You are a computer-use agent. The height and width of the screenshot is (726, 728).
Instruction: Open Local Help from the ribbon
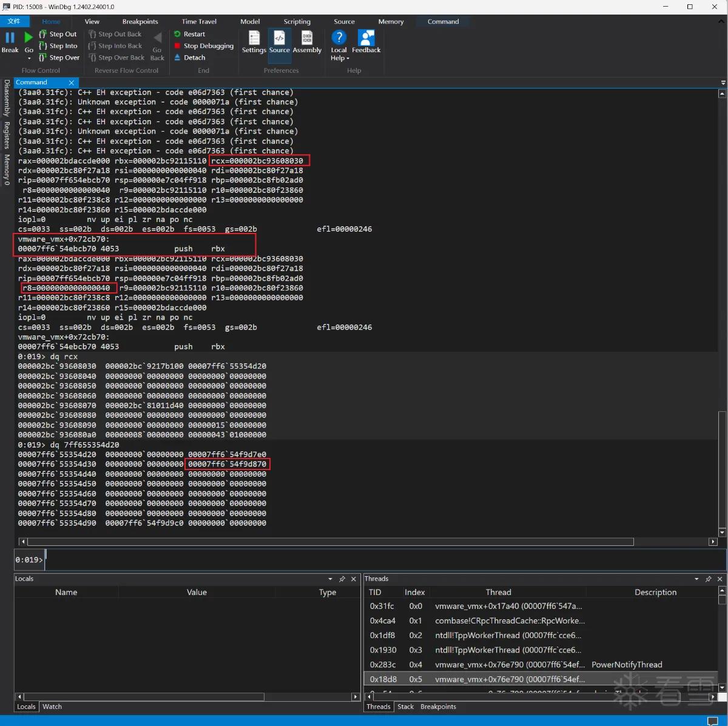[339, 46]
